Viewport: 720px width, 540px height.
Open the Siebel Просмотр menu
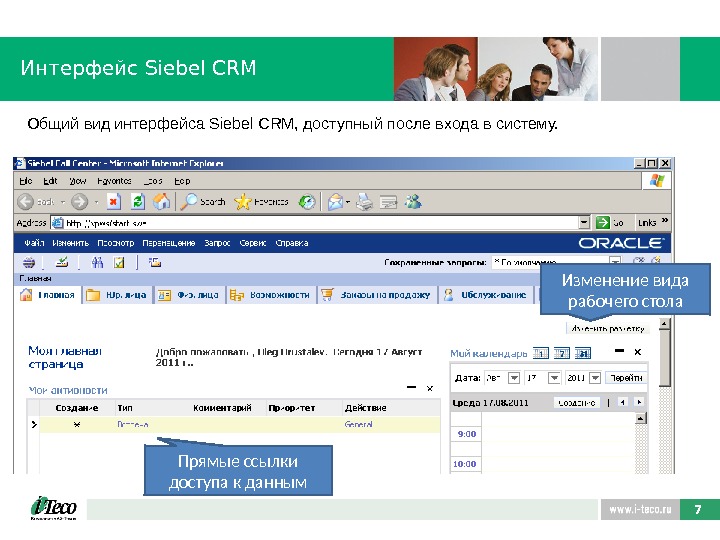tap(115, 243)
